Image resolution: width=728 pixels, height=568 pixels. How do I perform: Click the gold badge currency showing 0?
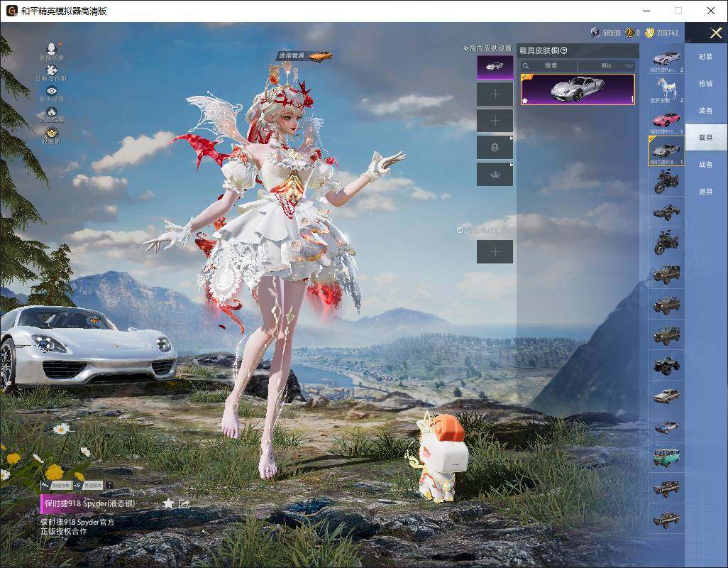pos(632,33)
